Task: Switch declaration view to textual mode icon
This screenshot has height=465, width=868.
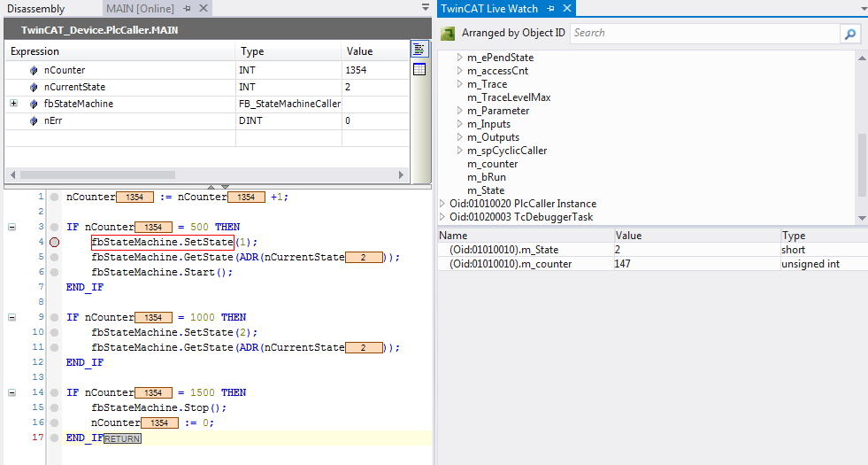Action: coord(419,50)
